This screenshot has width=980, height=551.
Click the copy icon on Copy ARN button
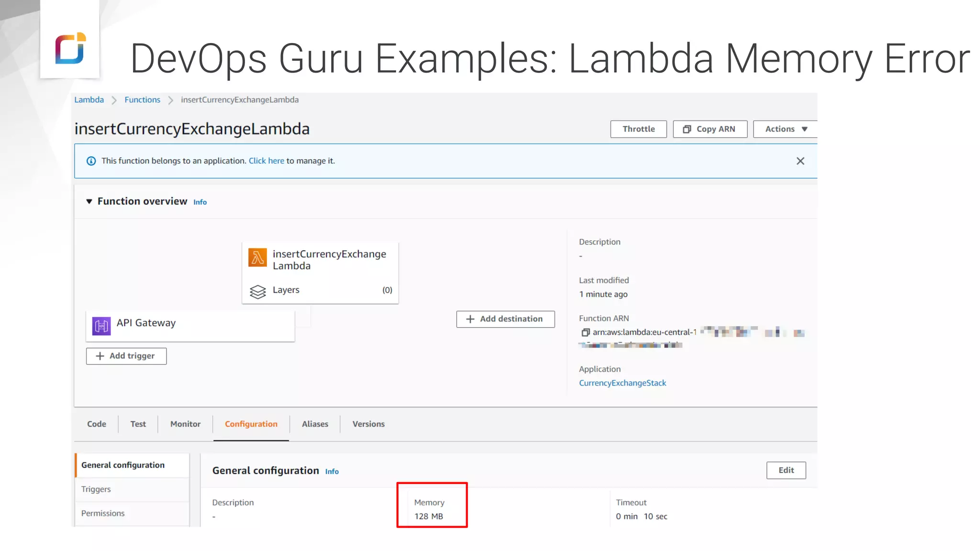click(x=687, y=129)
